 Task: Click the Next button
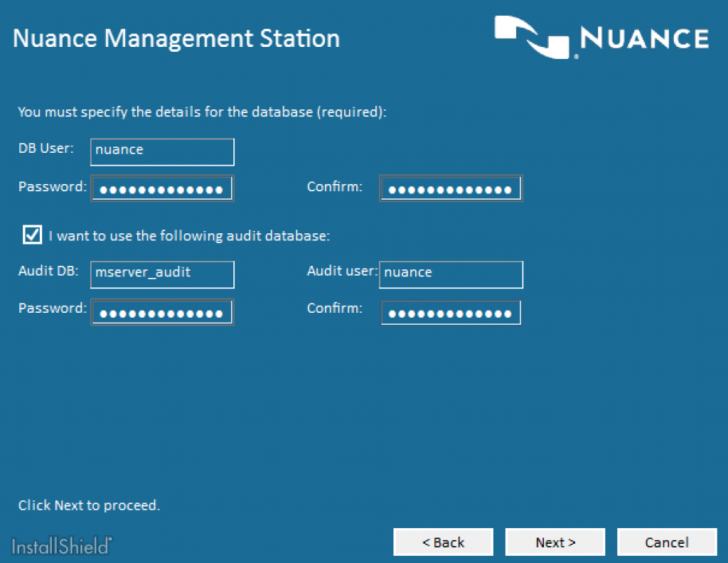click(555, 542)
